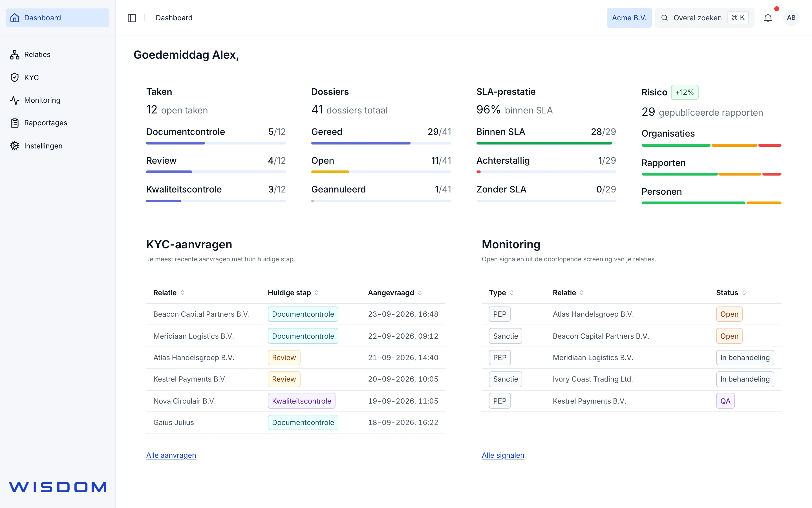The height and width of the screenshot is (508, 812).
Task: Click the Overal zoeken search field
Action: (705, 18)
